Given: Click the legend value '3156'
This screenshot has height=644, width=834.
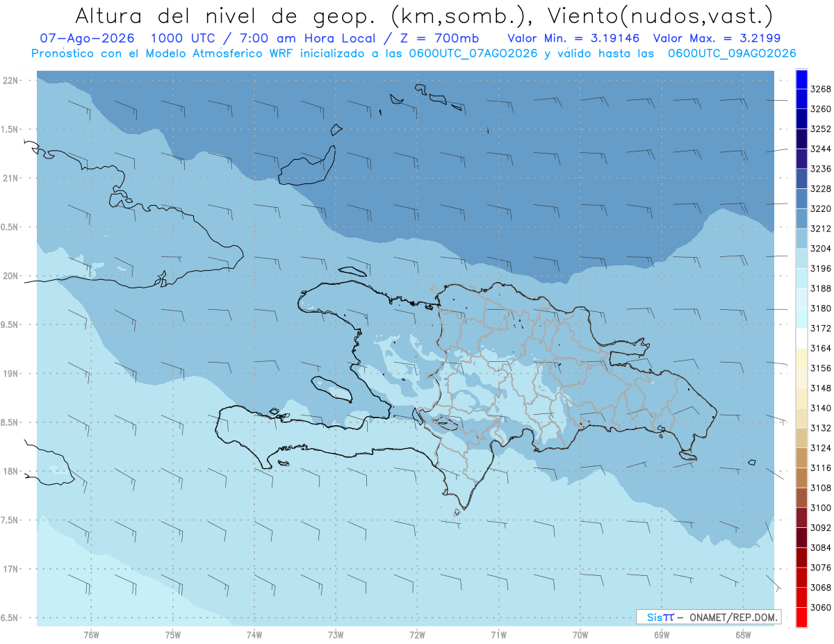Looking at the screenshot, I should 821,368.
